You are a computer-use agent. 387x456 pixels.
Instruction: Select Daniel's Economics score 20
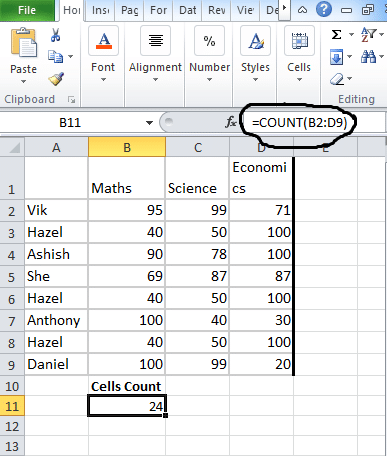(261, 364)
